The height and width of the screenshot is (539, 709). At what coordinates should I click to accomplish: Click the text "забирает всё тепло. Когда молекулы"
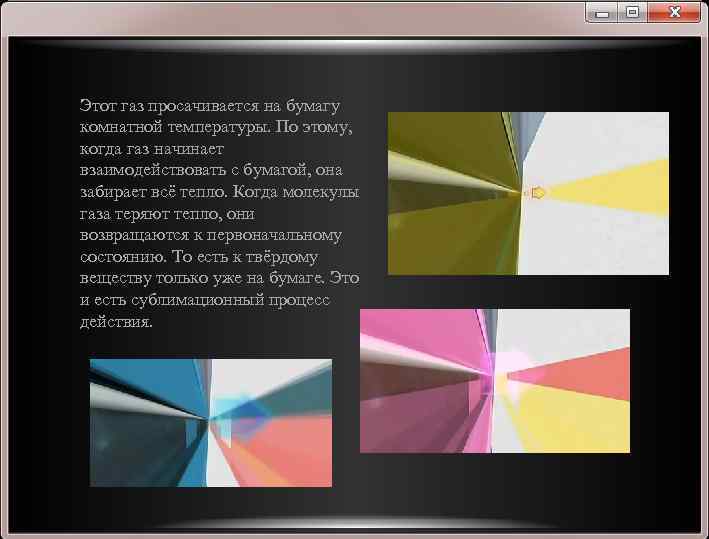click(219, 192)
